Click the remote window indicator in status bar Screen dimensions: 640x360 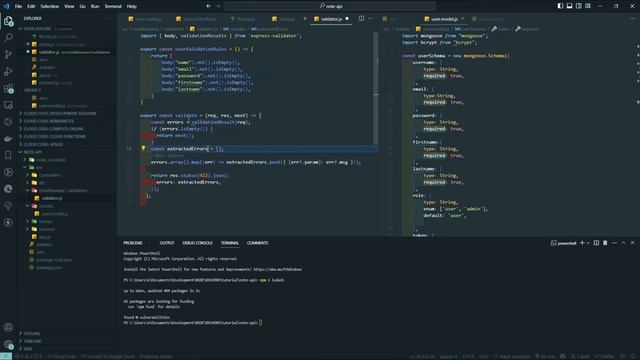pyautogui.click(x=6, y=356)
